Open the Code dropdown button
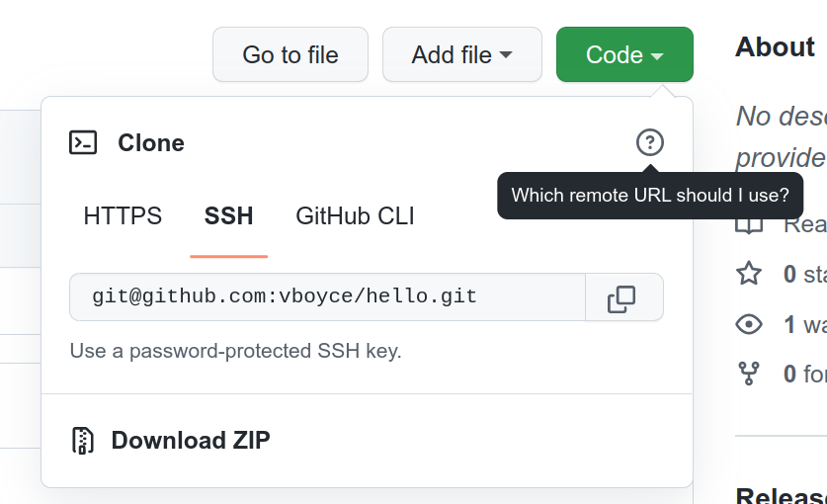This screenshot has height=504, width=827. [624, 54]
